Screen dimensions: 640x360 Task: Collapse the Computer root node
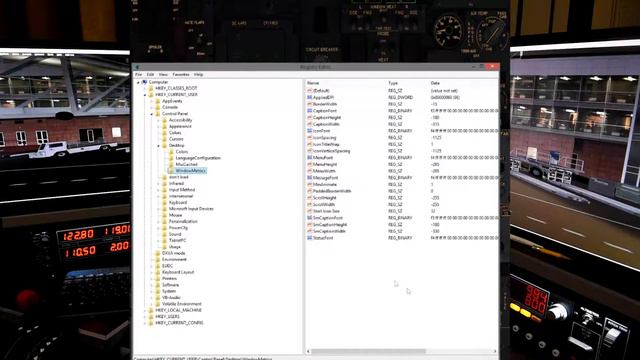138,82
